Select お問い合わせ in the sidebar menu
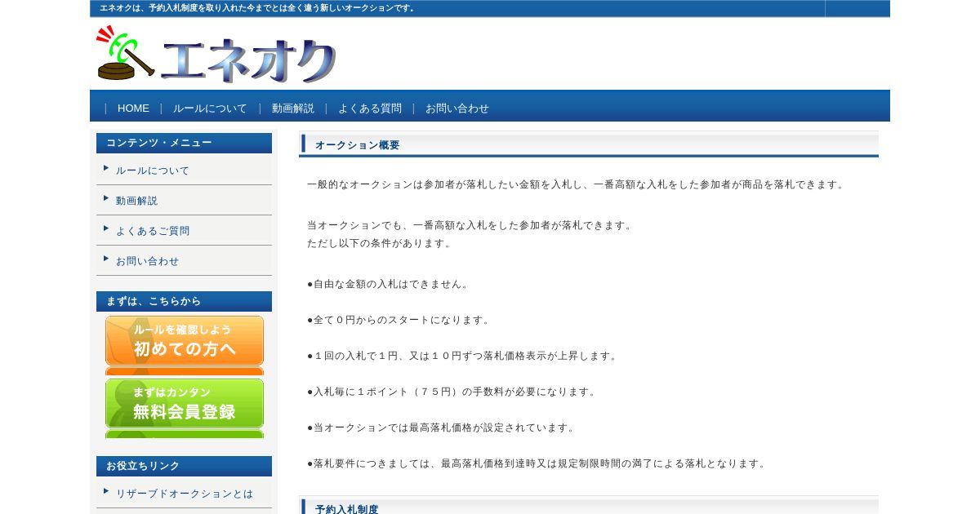The height and width of the screenshot is (514, 980). [148, 261]
